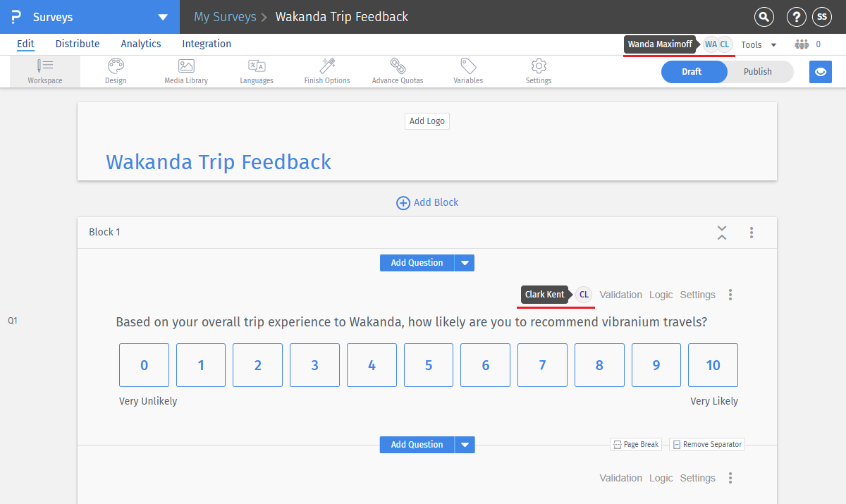The width and height of the screenshot is (846, 504).
Task: Open dropdown arrow beside lower Add Question
Action: pyautogui.click(x=465, y=445)
